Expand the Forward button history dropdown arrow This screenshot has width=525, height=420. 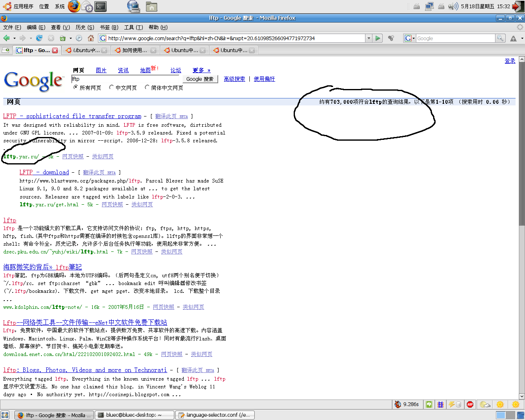(30, 38)
